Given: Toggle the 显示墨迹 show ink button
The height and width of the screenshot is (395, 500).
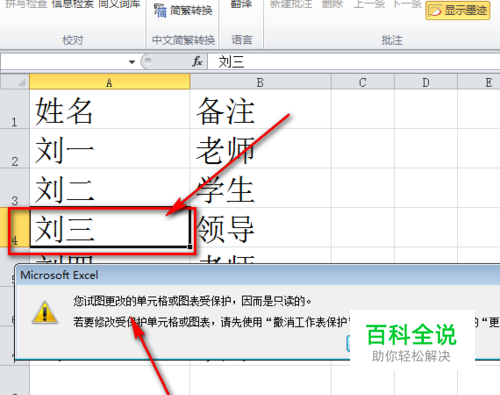Looking at the screenshot, I should point(458,10).
